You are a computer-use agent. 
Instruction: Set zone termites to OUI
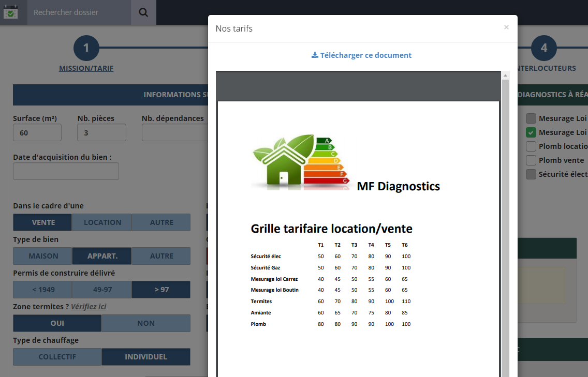click(57, 323)
